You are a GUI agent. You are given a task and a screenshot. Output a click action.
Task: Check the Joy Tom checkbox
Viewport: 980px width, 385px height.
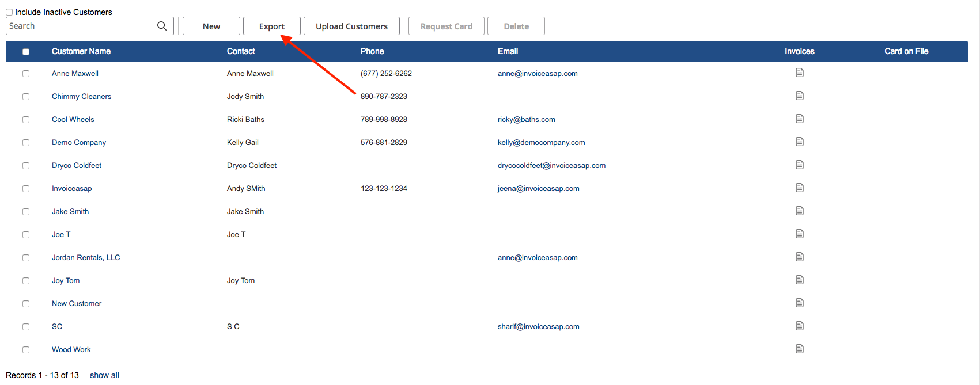click(26, 281)
